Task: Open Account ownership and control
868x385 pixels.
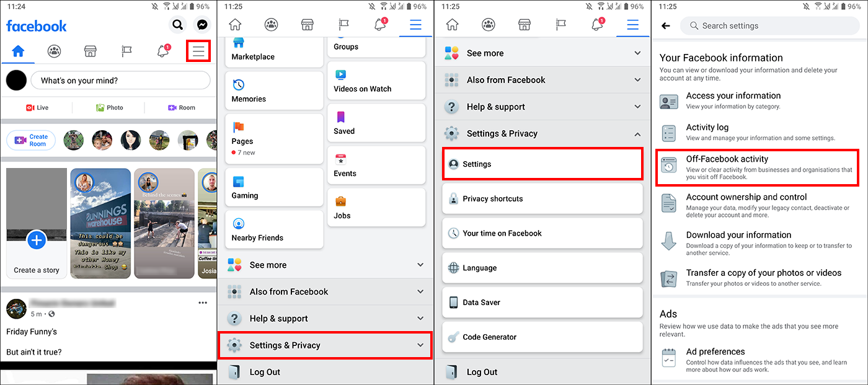Action: click(759, 205)
